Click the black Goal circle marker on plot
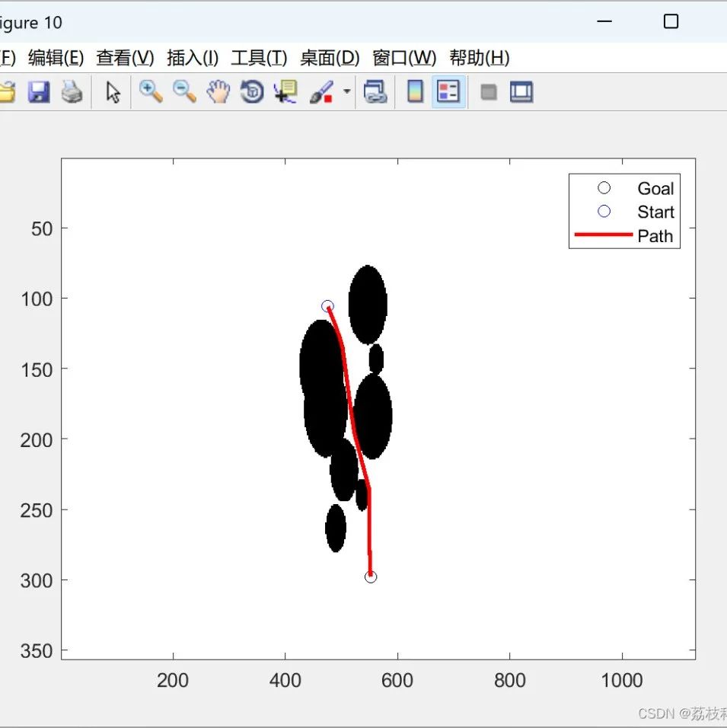 point(371,577)
